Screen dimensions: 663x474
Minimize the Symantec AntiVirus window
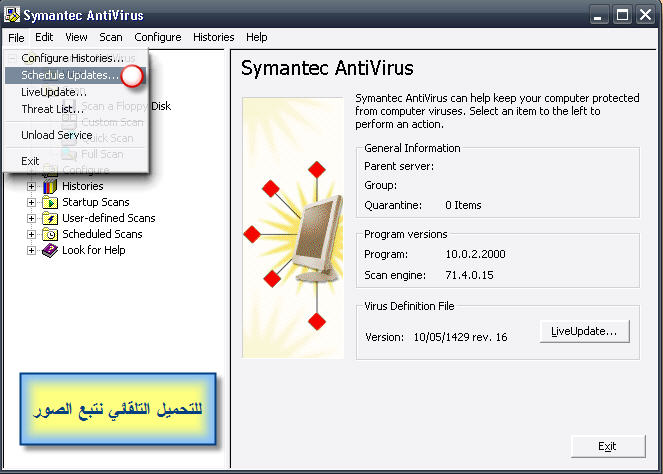coord(598,16)
